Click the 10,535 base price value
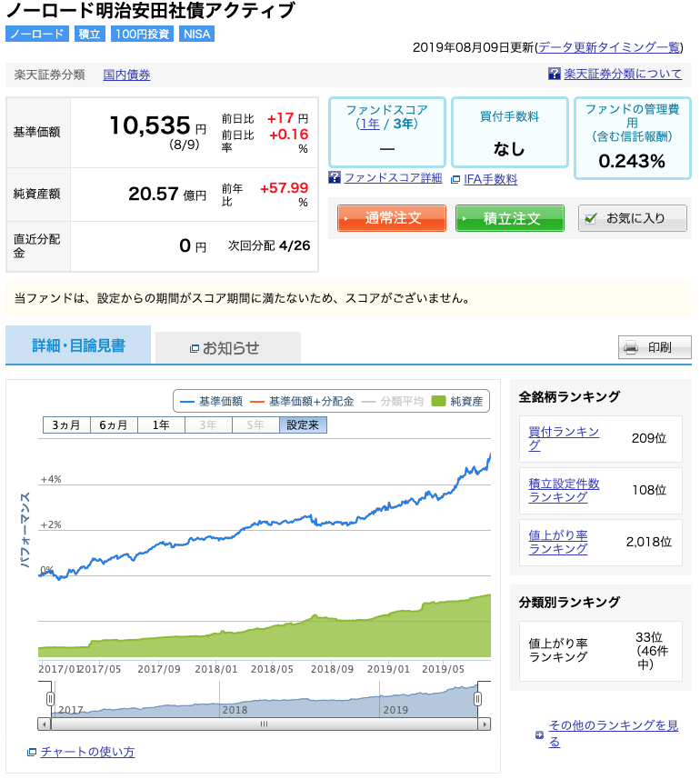 (150, 125)
